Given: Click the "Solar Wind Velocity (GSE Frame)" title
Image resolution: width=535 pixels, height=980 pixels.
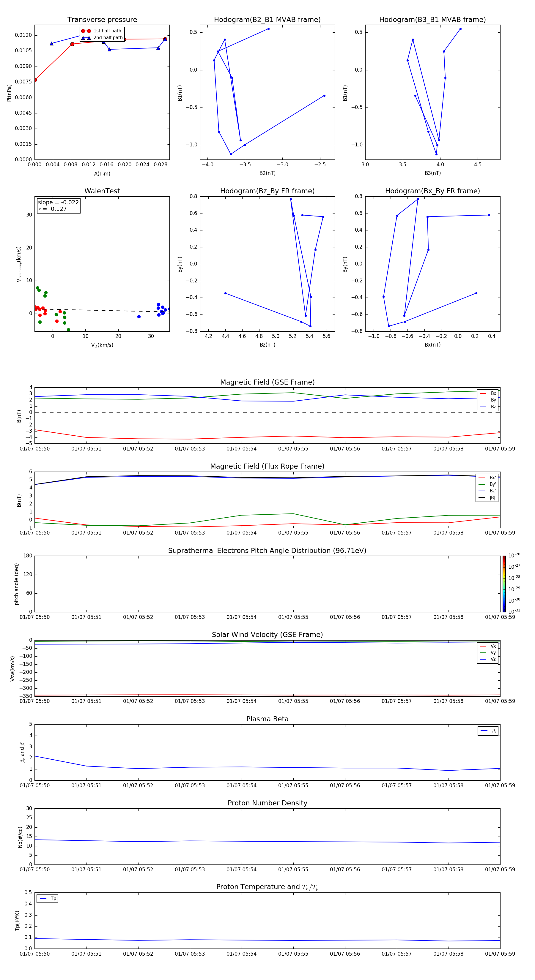Looking at the screenshot, I should 267,635.
